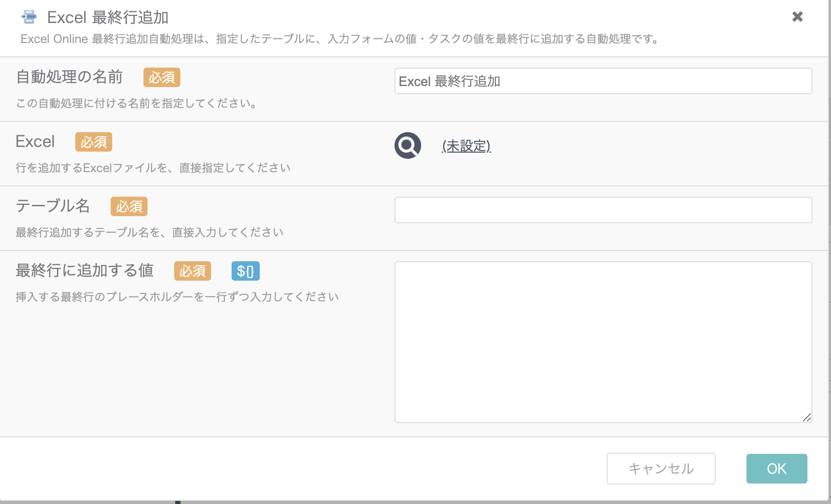831x504 pixels.
Task: Click the 最終行に追加する値 label
Action: tap(85, 270)
